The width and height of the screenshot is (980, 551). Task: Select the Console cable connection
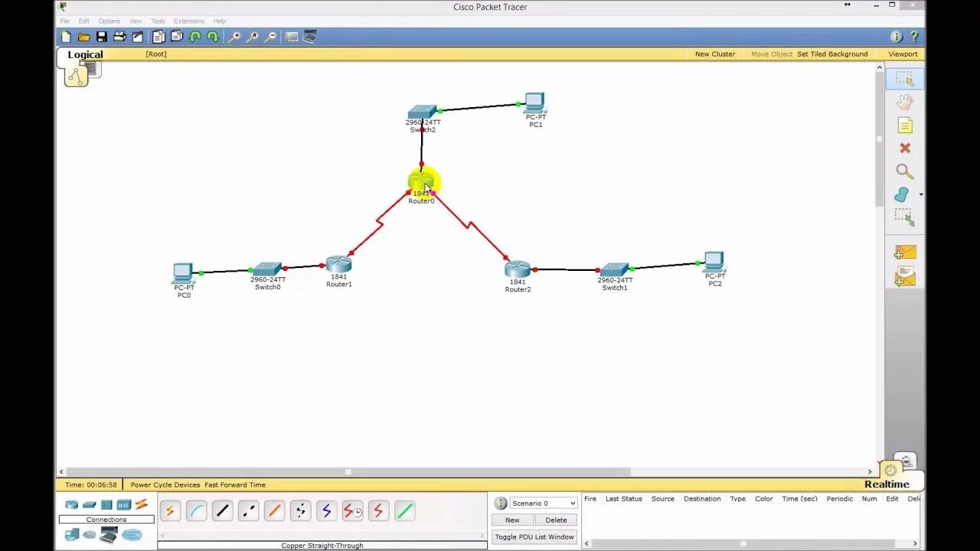coord(196,510)
